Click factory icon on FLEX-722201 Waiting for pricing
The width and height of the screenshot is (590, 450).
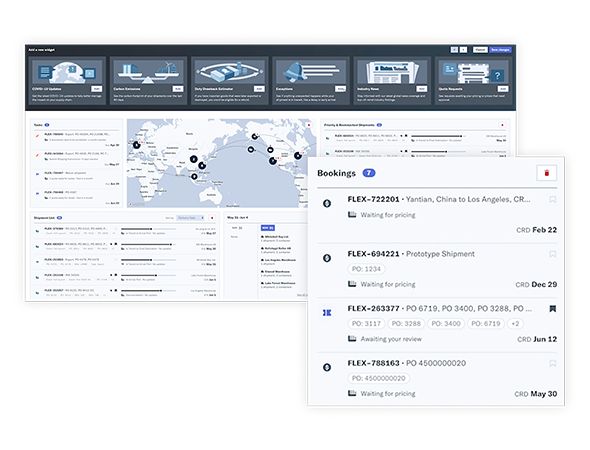[x=352, y=214]
